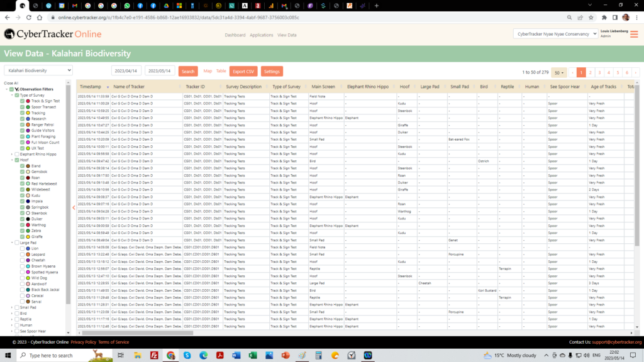Viewport: 644px width, 362px height.
Task: Uncheck the Gemsbok checkbox
Action: 22,172
